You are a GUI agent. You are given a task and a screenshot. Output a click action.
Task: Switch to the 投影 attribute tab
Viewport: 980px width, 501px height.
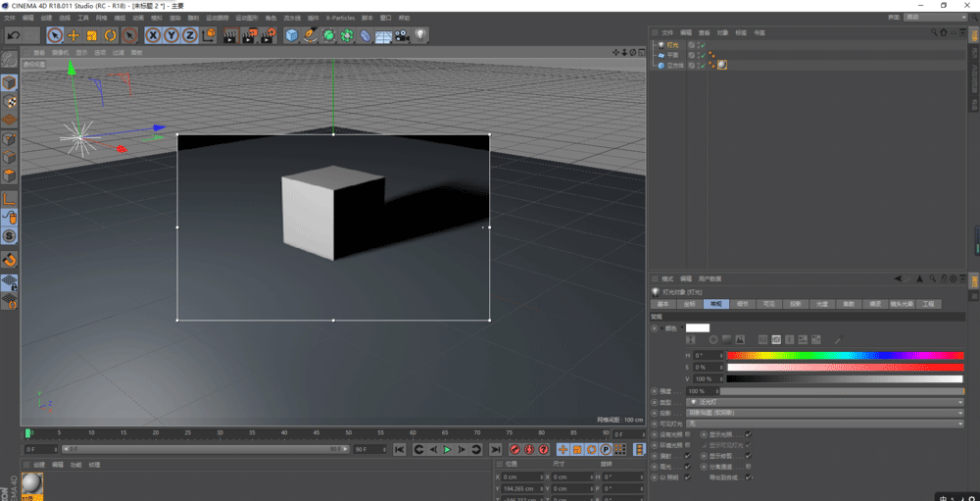pos(796,304)
